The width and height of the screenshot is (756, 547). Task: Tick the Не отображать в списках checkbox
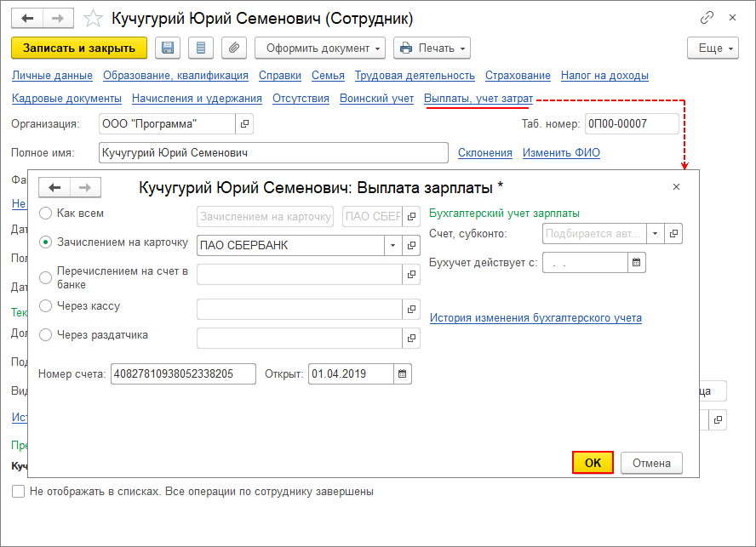(19, 492)
